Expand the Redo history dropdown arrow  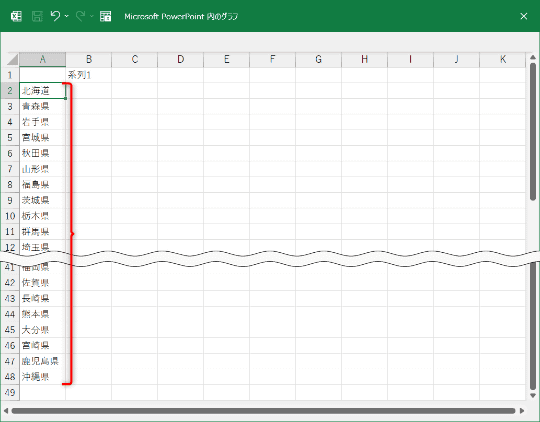point(92,16)
